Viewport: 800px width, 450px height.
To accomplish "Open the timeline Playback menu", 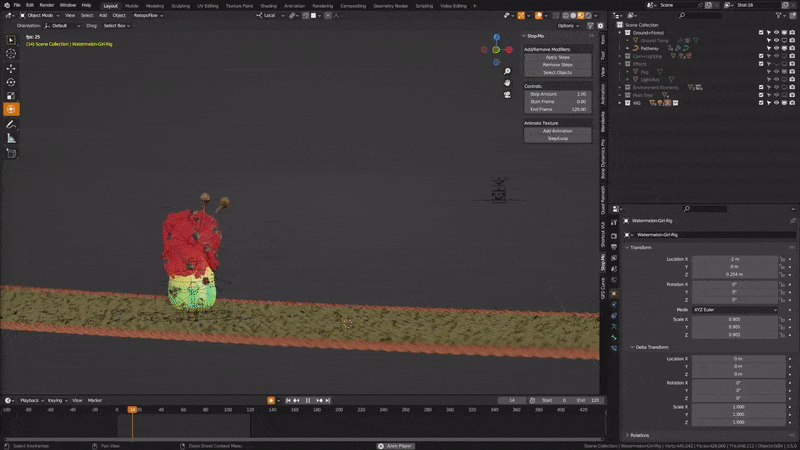I will 30,401.
